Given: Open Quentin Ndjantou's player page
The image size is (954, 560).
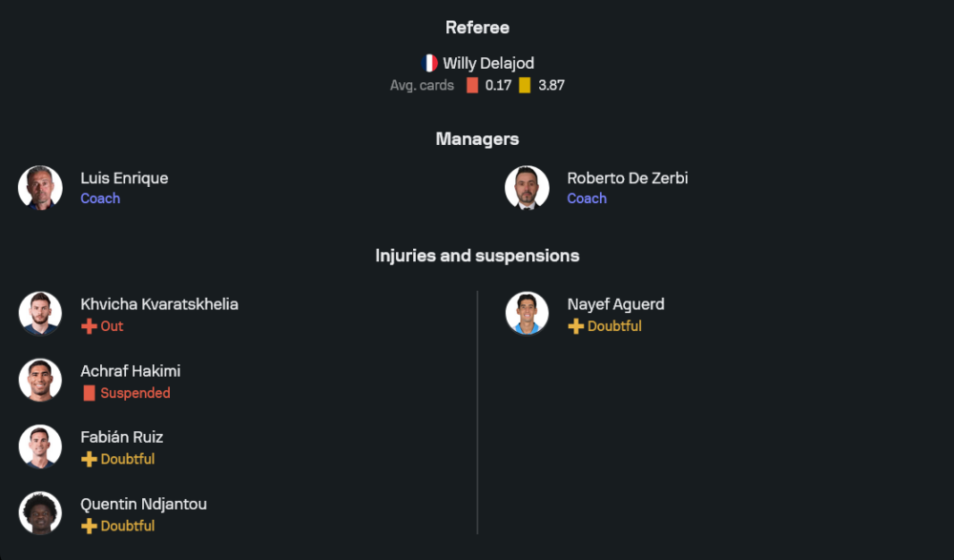Looking at the screenshot, I should pyautogui.click(x=143, y=504).
